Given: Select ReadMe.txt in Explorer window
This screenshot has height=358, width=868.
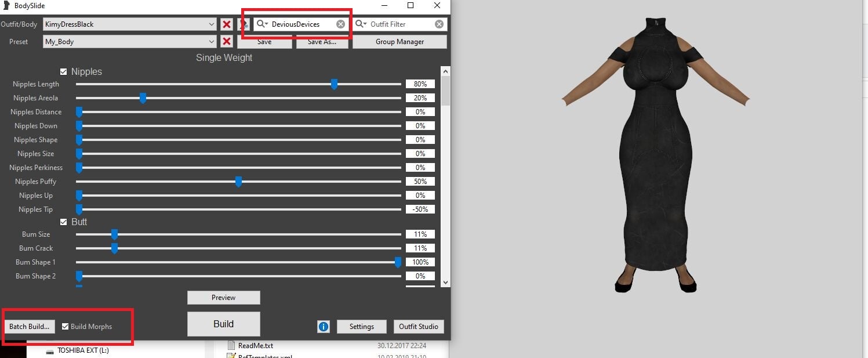Looking at the screenshot, I should pyautogui.click(x=255, y=345).
